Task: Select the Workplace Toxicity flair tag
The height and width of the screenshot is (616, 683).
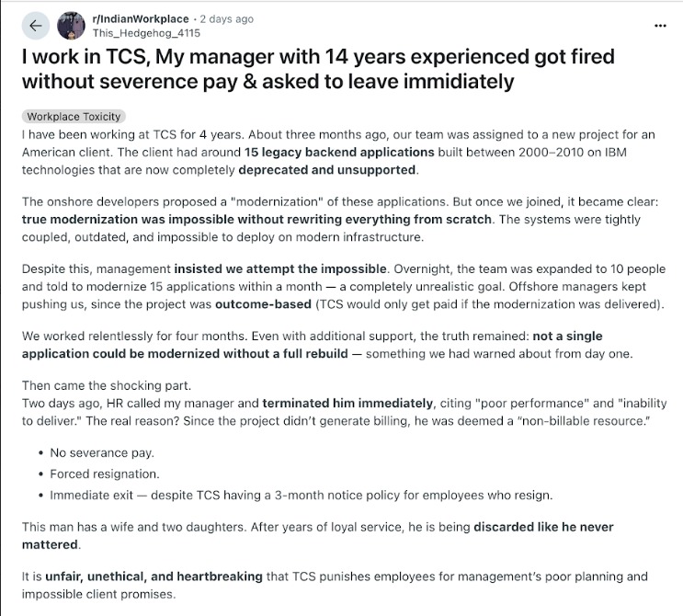Action: coord(74,117)
